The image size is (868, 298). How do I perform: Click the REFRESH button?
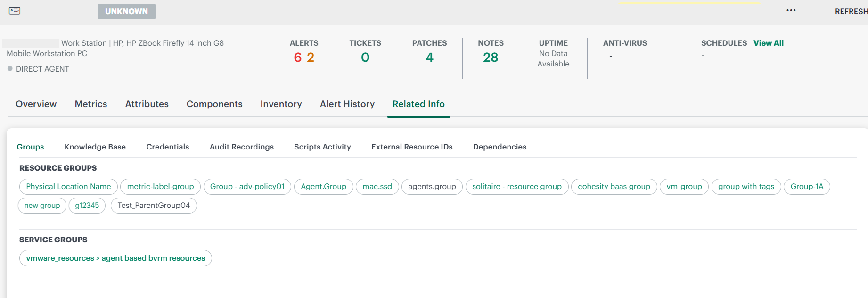pyautogui.click(x=851, y=11)
